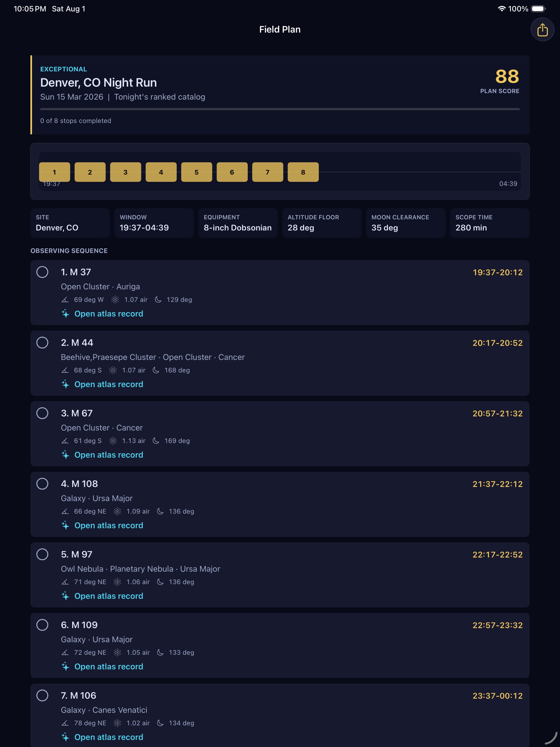Click the Denver, CO Night Run title
This screenshot has width=560, height=747.
98,83
